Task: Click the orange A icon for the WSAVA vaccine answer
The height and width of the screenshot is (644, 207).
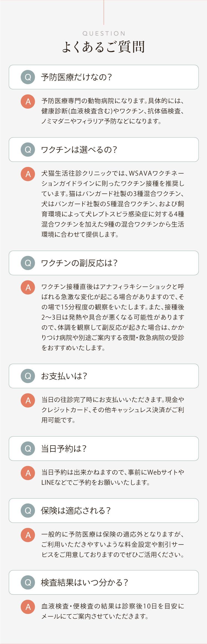Action: [x=28, y=174]
